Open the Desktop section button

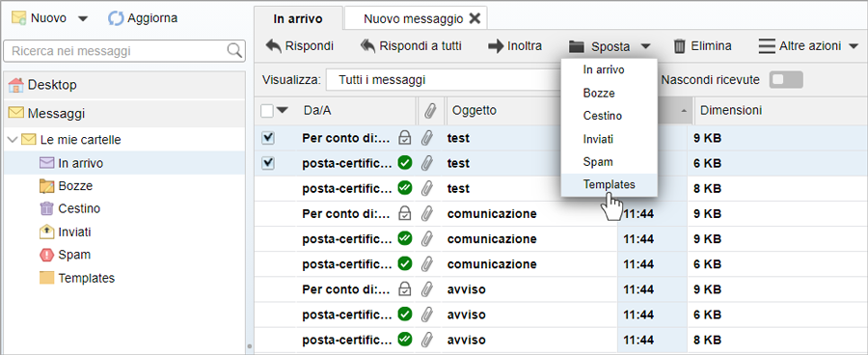[124, 85]
